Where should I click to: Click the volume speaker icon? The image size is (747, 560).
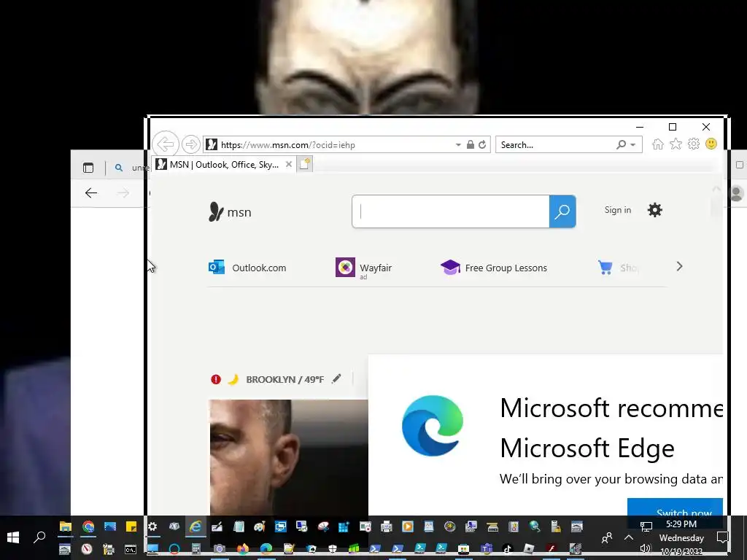click(x=646, y=548)
